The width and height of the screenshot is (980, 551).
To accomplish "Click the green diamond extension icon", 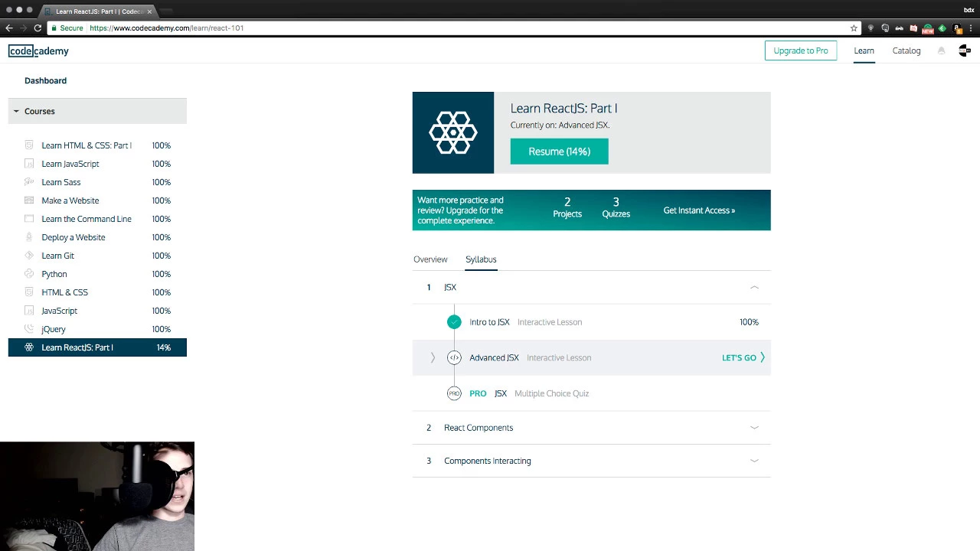I will point(942,28).
